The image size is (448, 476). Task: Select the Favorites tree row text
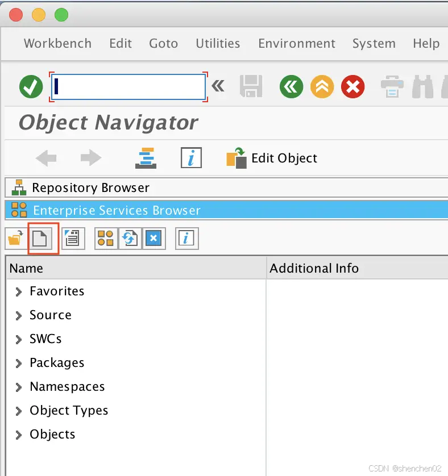click(57, 291)
